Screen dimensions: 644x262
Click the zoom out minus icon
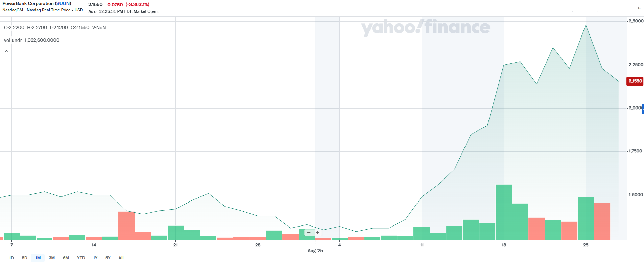pyautogui.click(x=309, y=233)
